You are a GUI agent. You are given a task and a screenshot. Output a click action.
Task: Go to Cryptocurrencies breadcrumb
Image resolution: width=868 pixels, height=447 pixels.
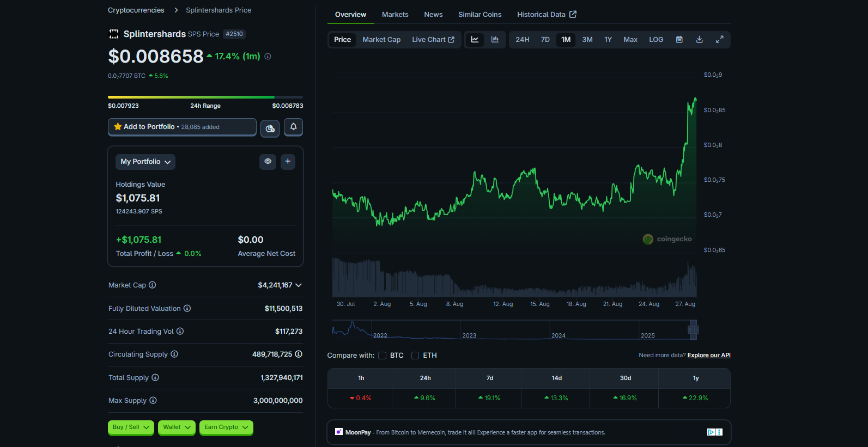click(136, 10)
